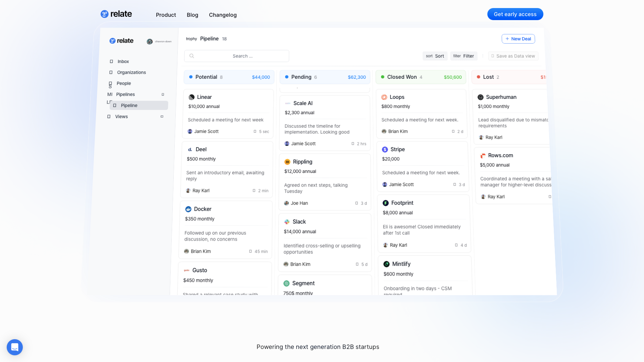Expand the Views section expander
This screenshot has height=362, width=644.
click(x=162, y=117)
